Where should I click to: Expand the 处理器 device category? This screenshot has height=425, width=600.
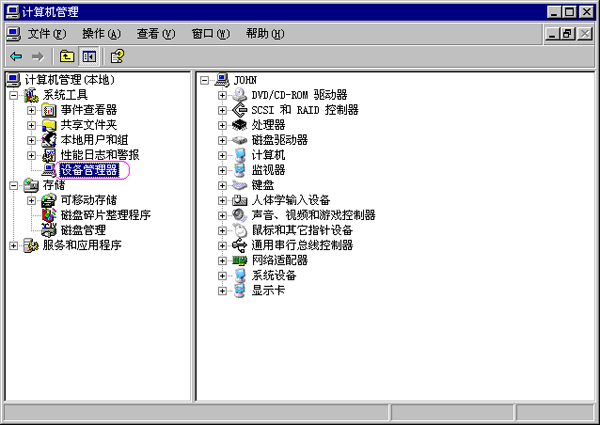pos(222,125)
